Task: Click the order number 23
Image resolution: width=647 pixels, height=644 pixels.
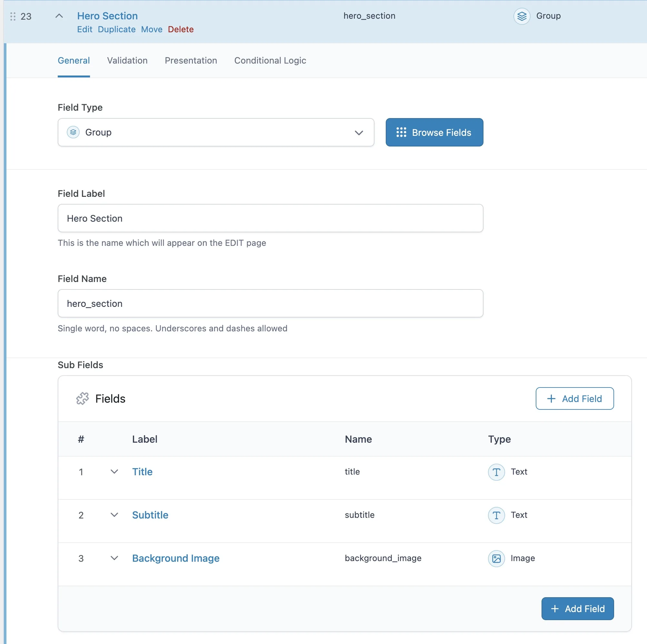Action: point(26,16)
